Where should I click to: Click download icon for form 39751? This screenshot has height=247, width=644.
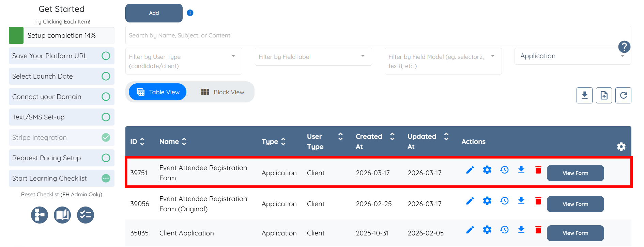(x=521, y=170)
